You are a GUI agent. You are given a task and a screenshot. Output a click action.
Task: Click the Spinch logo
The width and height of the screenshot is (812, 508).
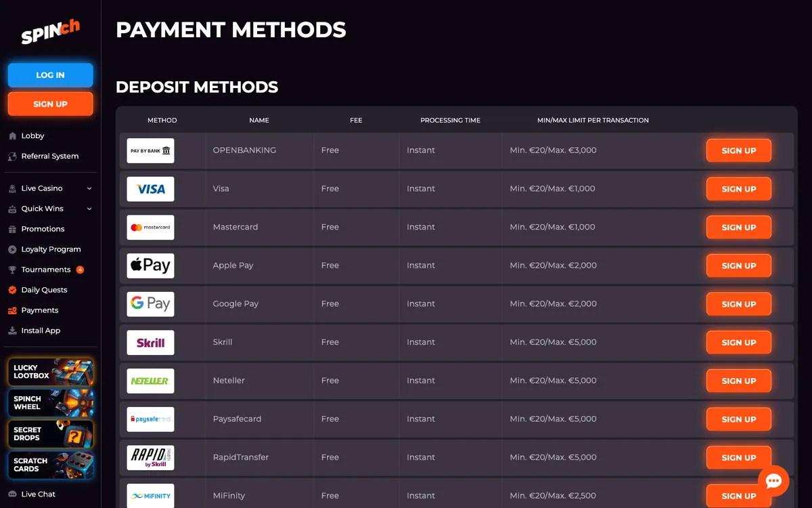click(51, 32)
